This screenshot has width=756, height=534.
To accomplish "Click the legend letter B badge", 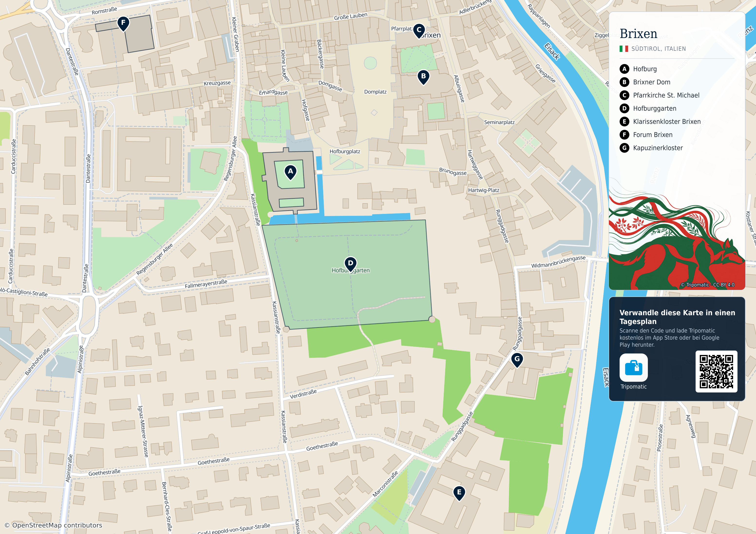I will (x=624, y=82).
